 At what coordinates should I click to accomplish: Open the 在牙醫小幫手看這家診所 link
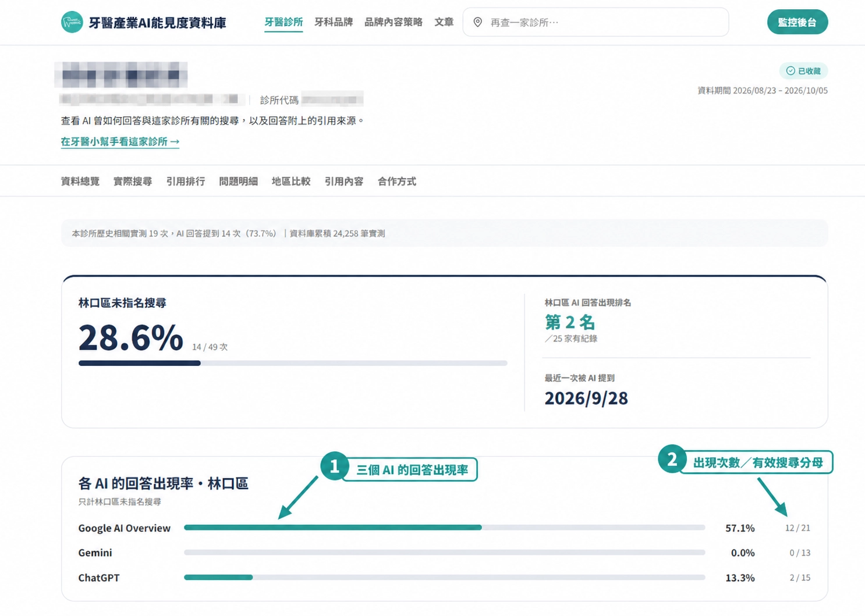pos(120,141)
